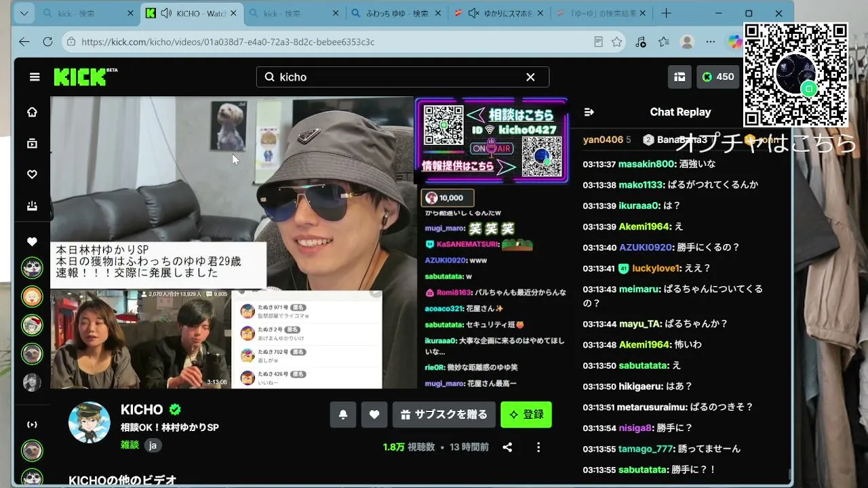
Task: Turn on notifications with the bell button
Action: tap(343, 415)
